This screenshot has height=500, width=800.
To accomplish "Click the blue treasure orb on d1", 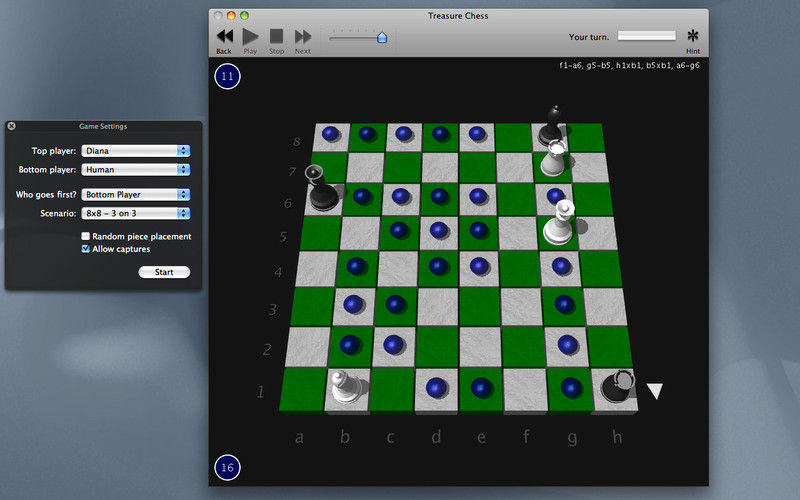I will (436, 388).
